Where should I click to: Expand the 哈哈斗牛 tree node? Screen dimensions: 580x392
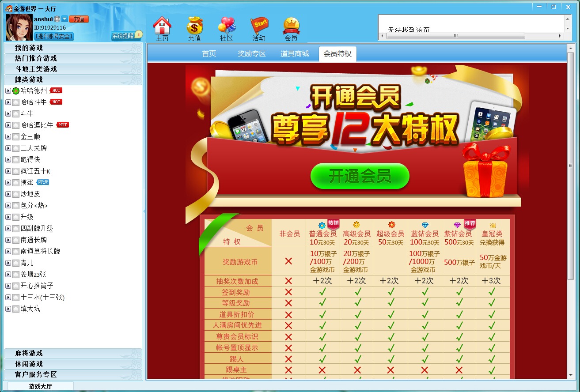(x=8, y=102)
